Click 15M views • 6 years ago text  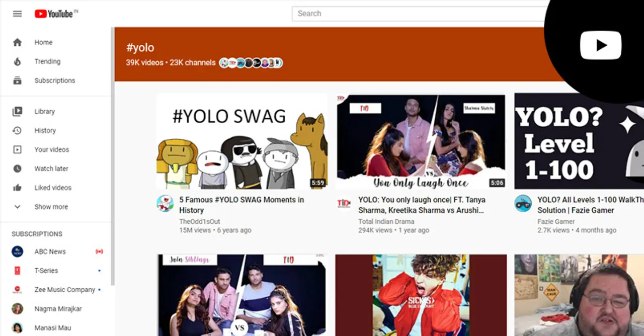click(x=215, y=230)
